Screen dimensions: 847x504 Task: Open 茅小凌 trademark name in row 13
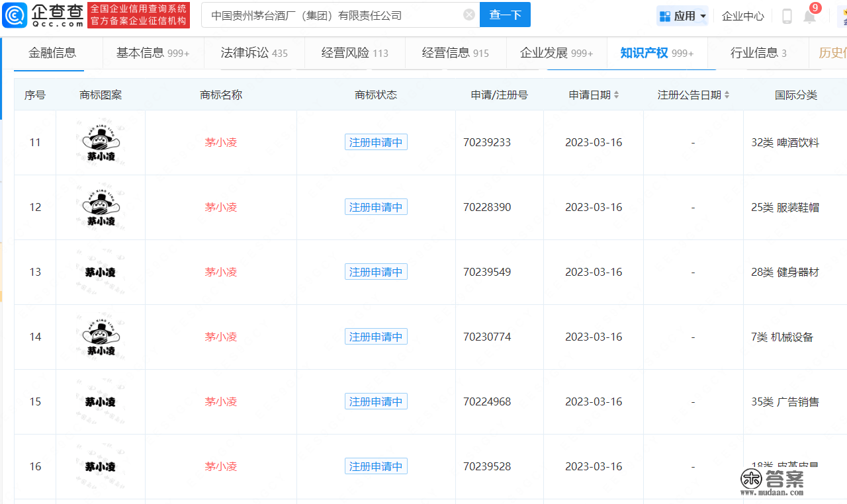click(x=221, y=272)
